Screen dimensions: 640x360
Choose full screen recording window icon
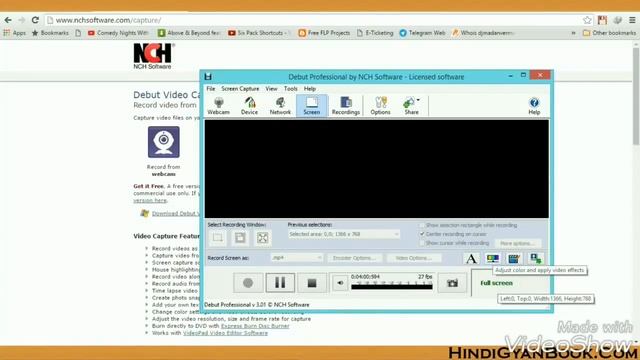[262, 238]
